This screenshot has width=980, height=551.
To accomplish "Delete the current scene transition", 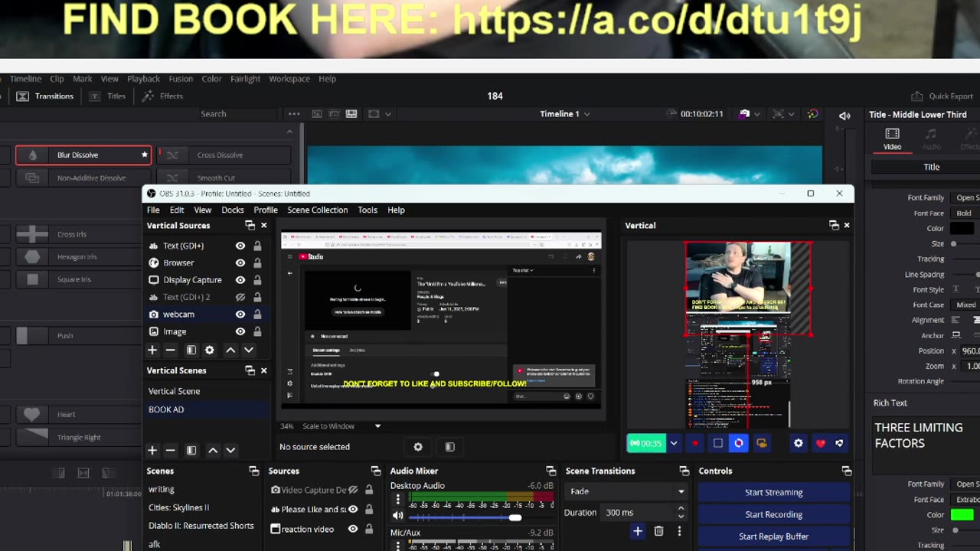I will coord(658,530).
